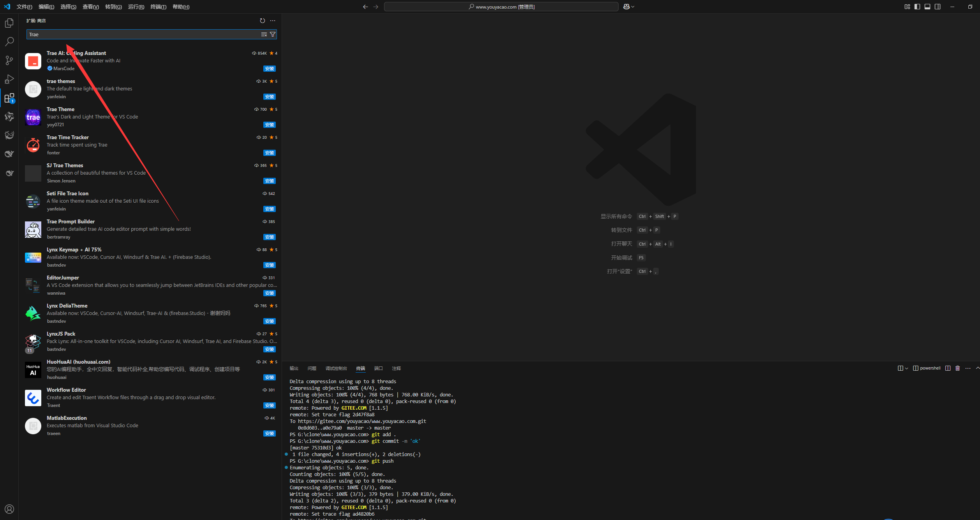
Task: Switch to the 问题 panel tab
Action: (312, 368)
